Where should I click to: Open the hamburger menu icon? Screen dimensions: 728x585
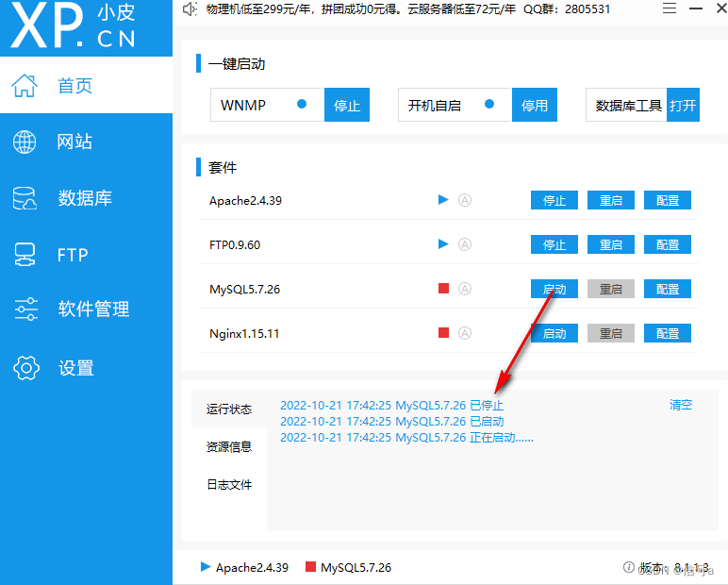669,8
